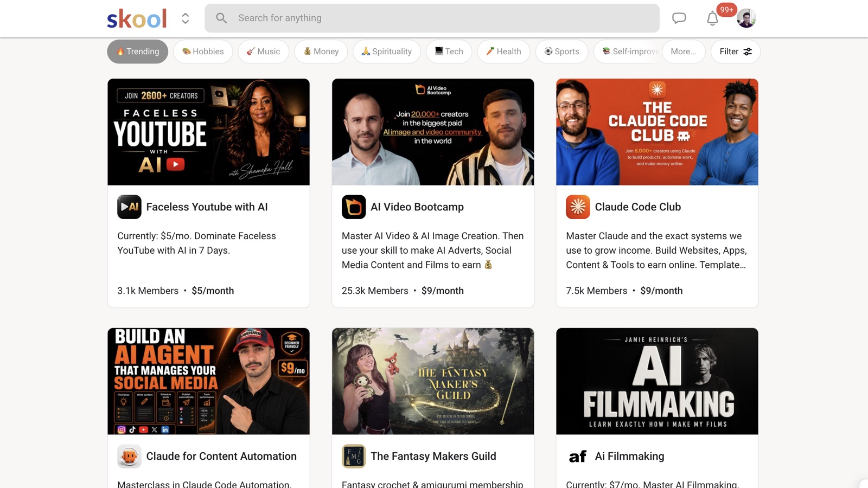Click the search magnifier icon
The width and height of the screenshot is (868, 488).
tap(221, 18)
